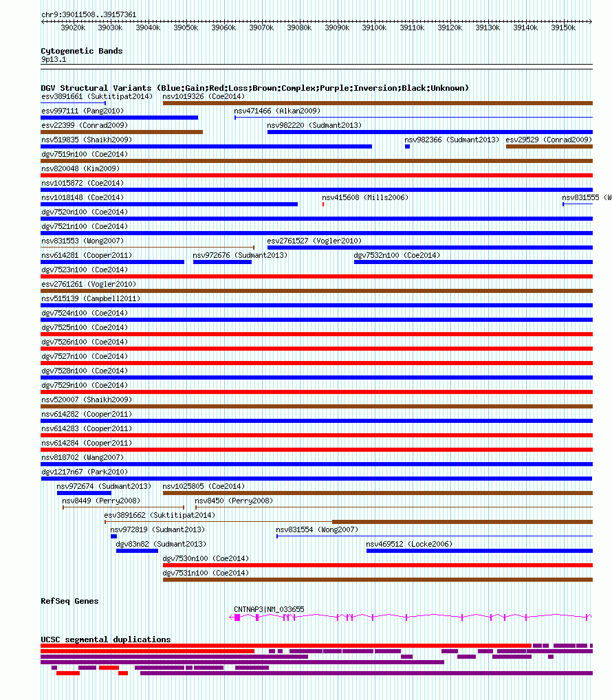Select nsv520007 (Shaikh2009) variant
Viewport: 612px width, 700px height.
click(x=87, y=400)
